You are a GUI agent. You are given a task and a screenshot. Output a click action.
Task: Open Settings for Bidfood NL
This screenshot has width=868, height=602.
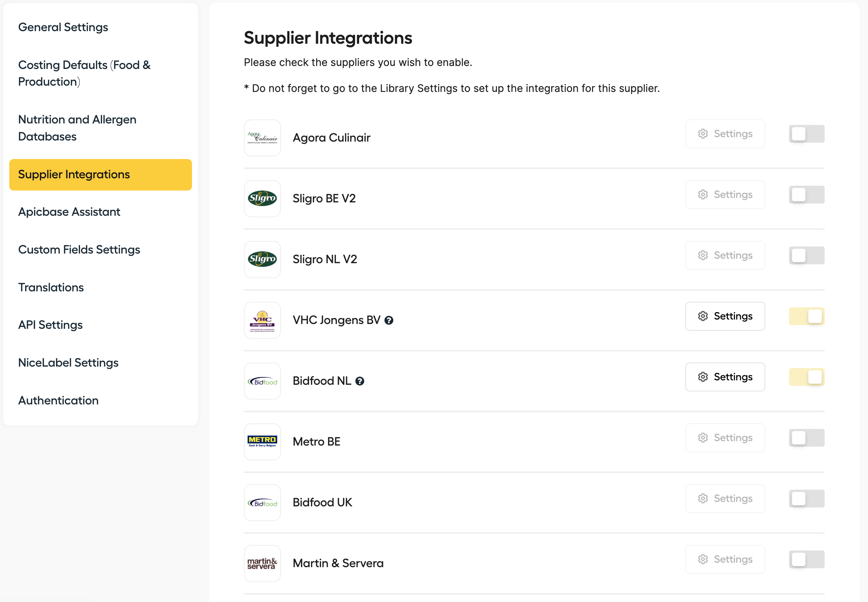(725, 377)
